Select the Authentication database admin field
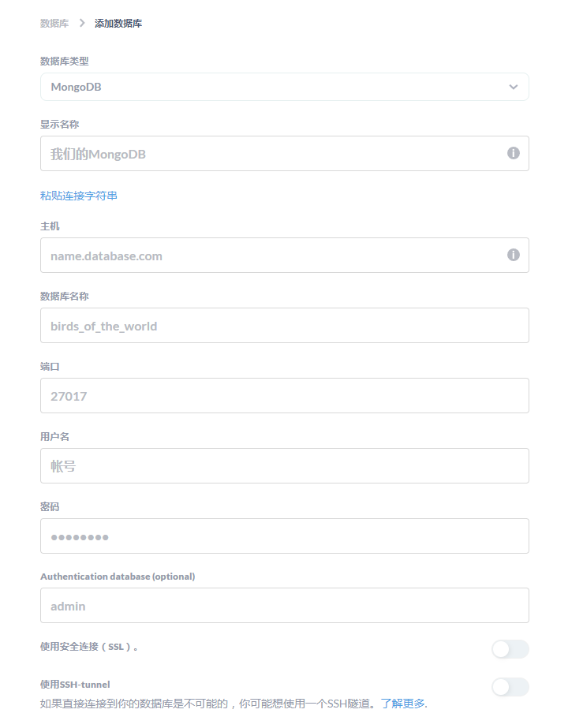Viewport: 568px width, 728px height. click(284, 606)
